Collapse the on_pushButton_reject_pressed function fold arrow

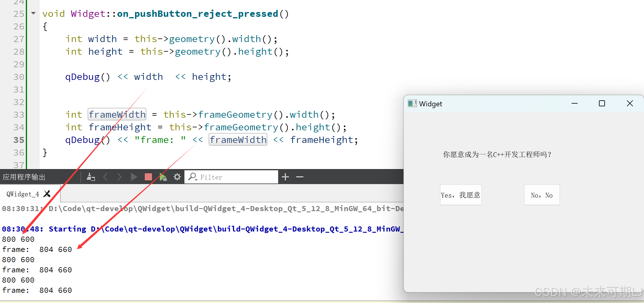click(x=33, y=13)
